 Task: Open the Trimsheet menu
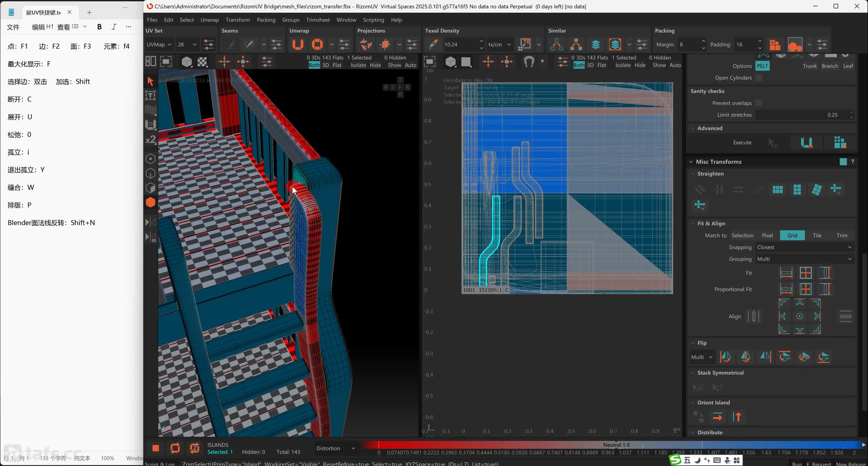[x=317, y=20]
